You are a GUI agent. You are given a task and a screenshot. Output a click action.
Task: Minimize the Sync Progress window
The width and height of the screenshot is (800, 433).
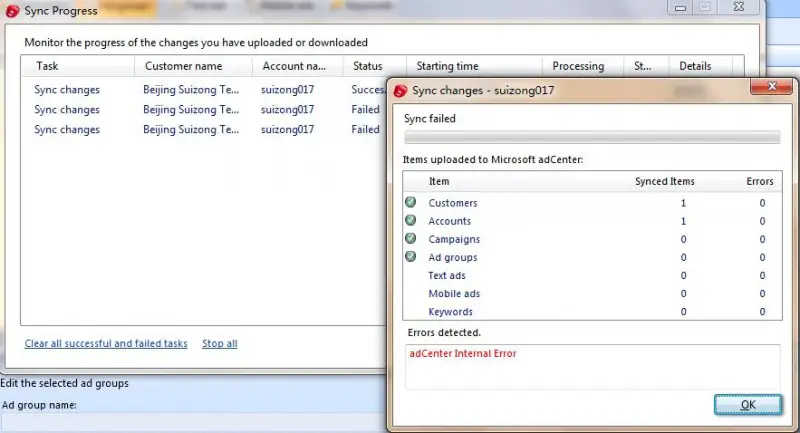(x=680, y=7)
